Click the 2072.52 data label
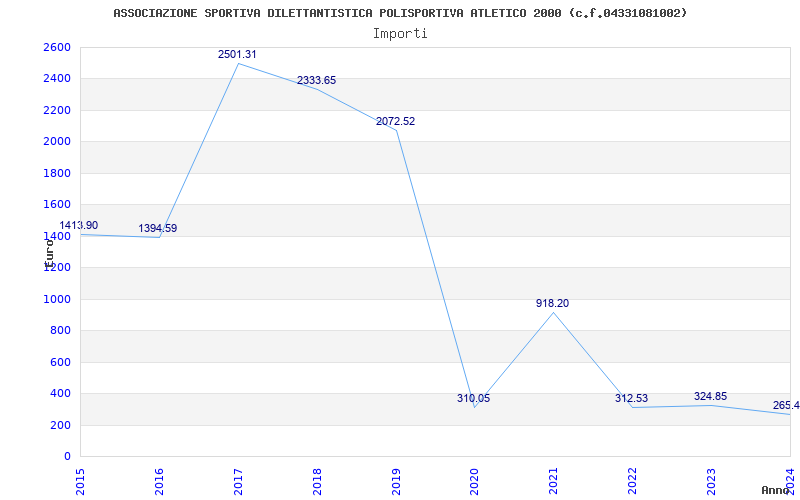The height and width of the screenshot is (500, 800). click(x=395, y=122)
